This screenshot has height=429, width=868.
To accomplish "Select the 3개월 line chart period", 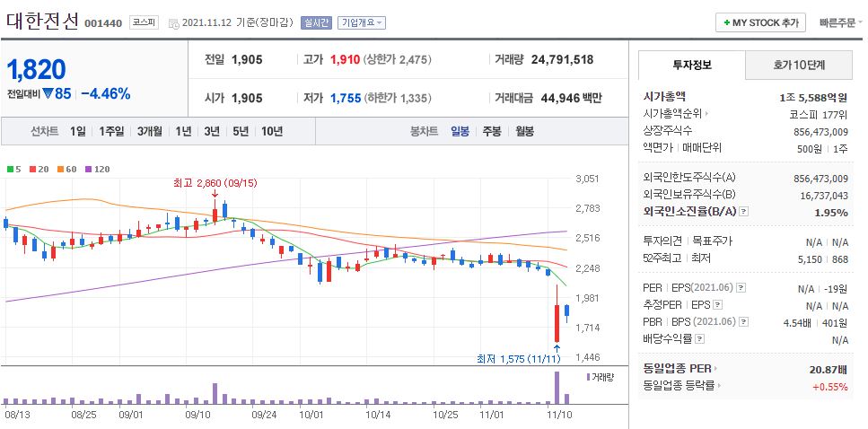I will [150, 131].
